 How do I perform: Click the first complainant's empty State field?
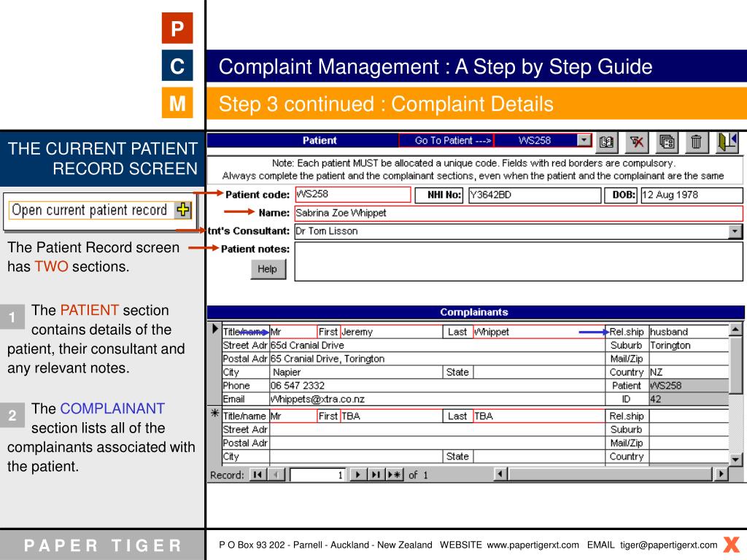(538, 372)
